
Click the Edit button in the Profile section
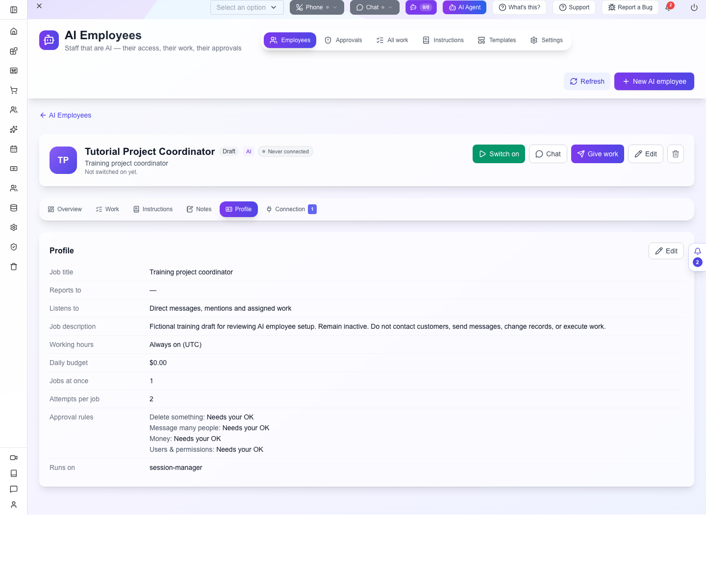click(x=666, y=251)
